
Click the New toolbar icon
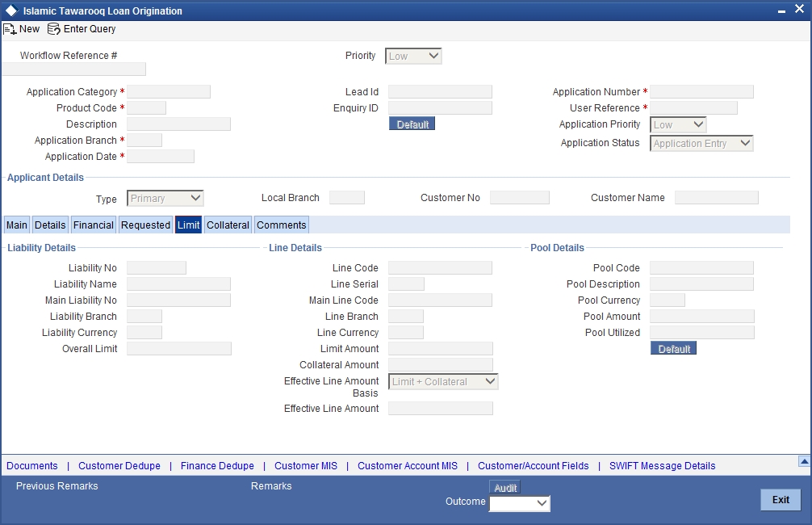[10, 29]
